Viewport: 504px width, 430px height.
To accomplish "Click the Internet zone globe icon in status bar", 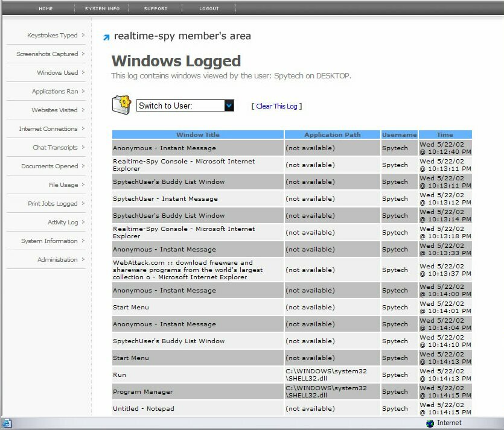I will 430,423.
